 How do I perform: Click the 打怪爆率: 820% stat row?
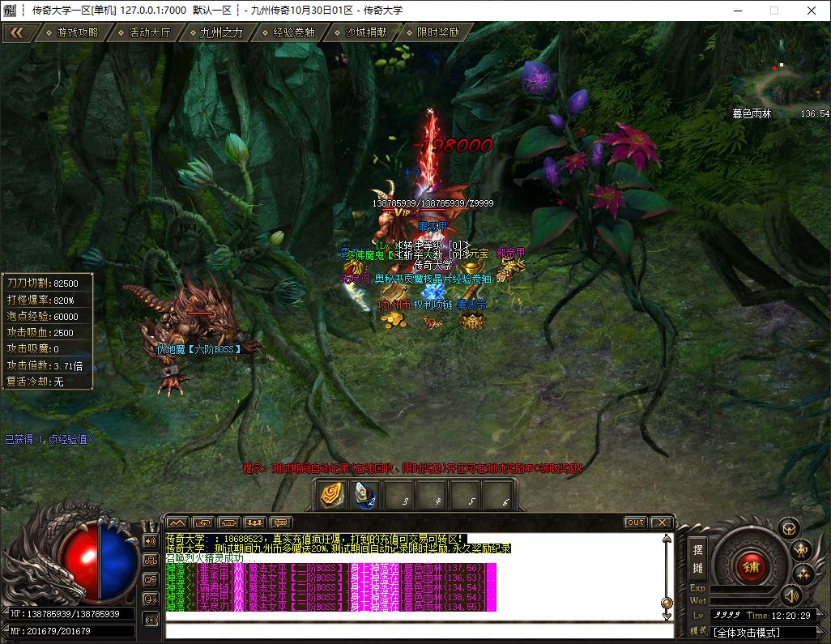pyautogui.click(x=48, y=300)
